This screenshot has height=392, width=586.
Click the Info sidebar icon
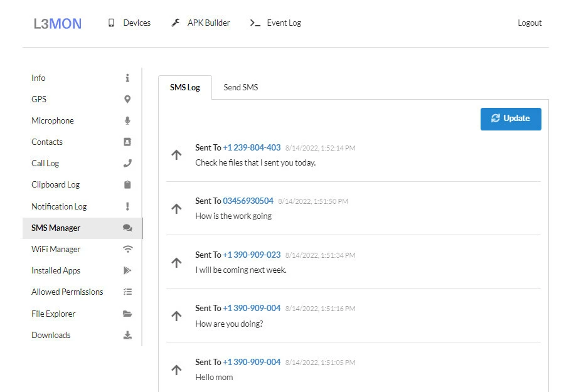(127, 78)
